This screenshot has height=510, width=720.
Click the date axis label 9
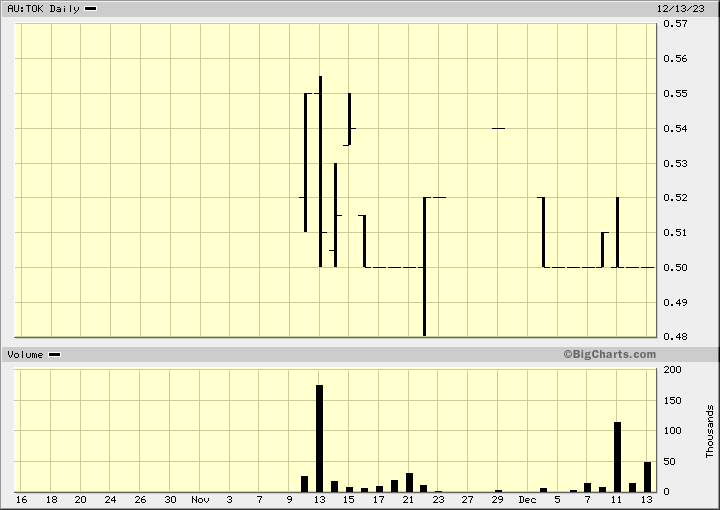289,499
